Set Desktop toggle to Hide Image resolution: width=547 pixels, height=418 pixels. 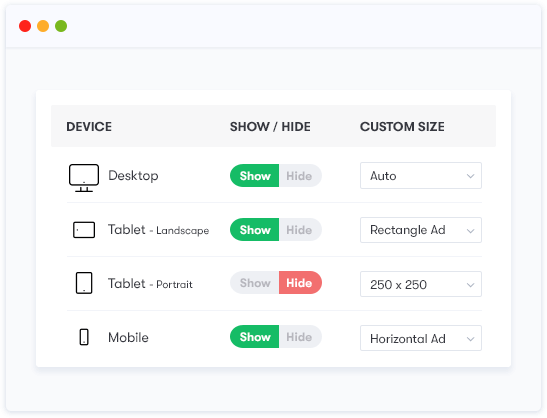[300, 176]
